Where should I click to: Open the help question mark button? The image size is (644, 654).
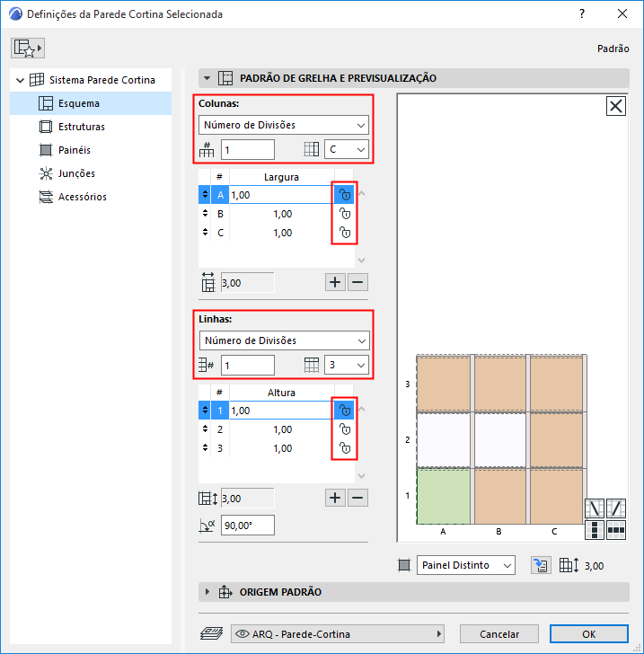click(x=582, y=13)
